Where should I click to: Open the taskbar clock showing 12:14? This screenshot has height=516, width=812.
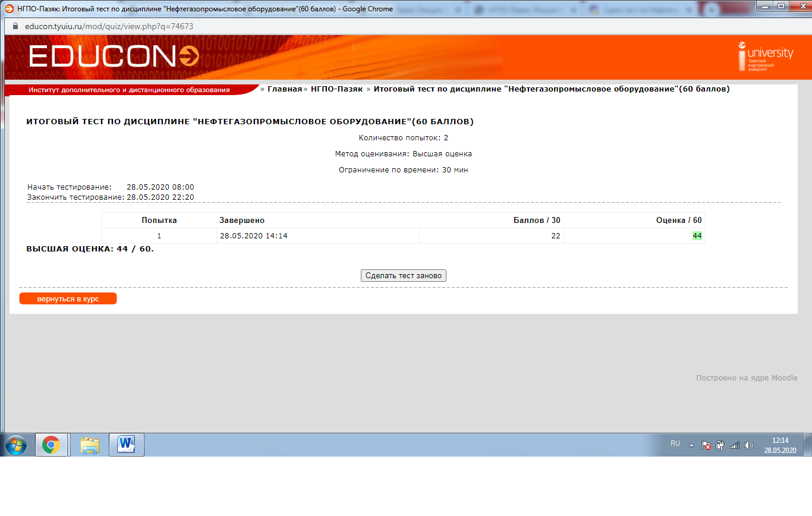click(780, 445)
